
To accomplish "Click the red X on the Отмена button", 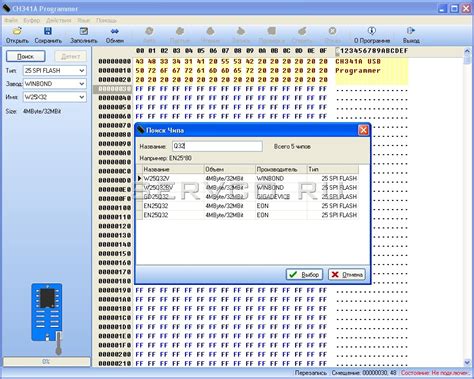I will [335, 275].
